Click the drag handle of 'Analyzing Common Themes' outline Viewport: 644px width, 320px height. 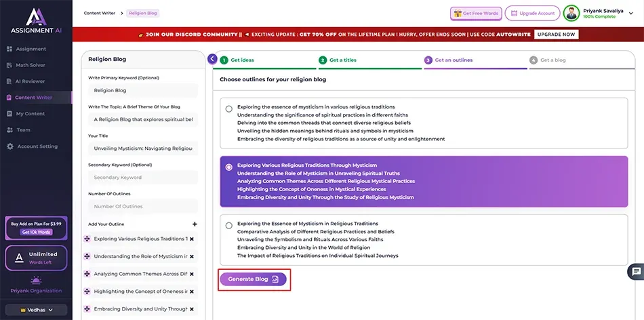(87, 274)
